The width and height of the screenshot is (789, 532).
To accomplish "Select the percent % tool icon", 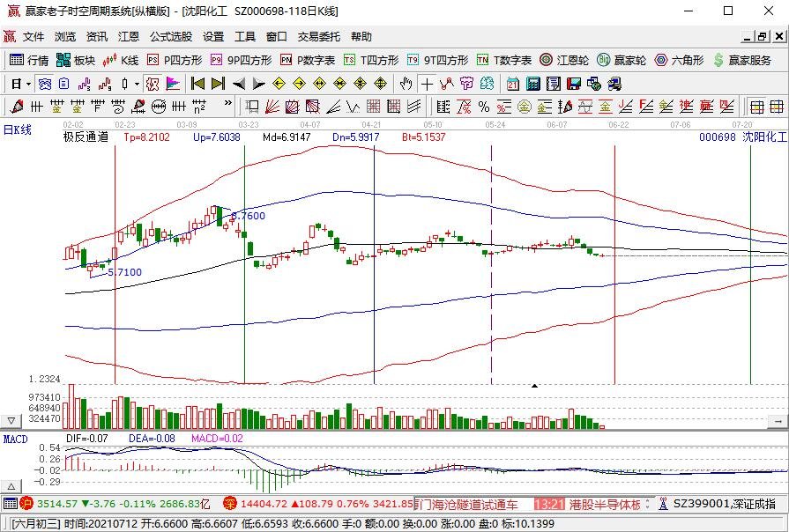I will (484, 106).
